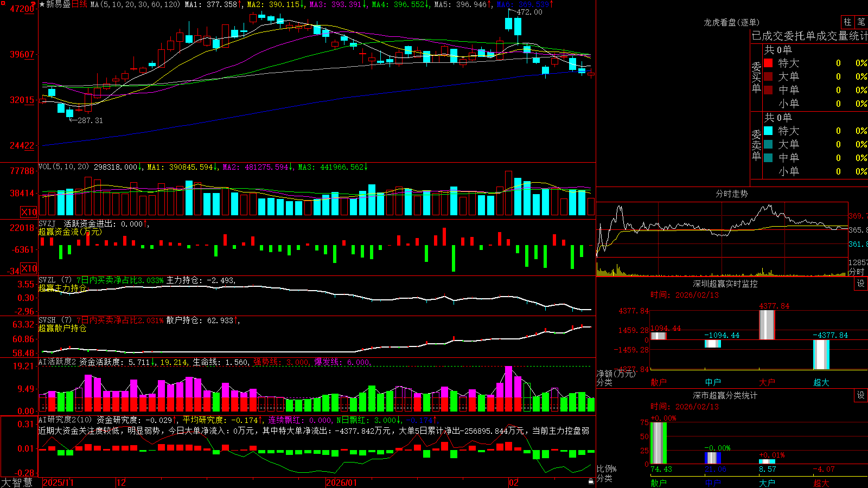Open 设 settings for 深市超赢分类统计

861,395
